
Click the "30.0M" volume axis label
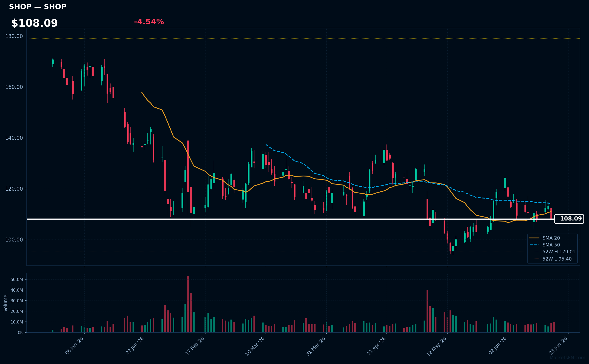17,301
